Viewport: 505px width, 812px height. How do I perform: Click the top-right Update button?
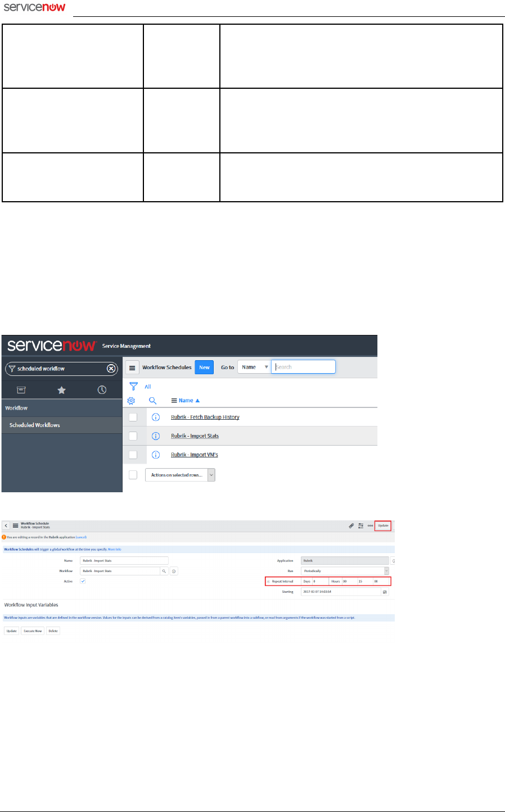383,525
